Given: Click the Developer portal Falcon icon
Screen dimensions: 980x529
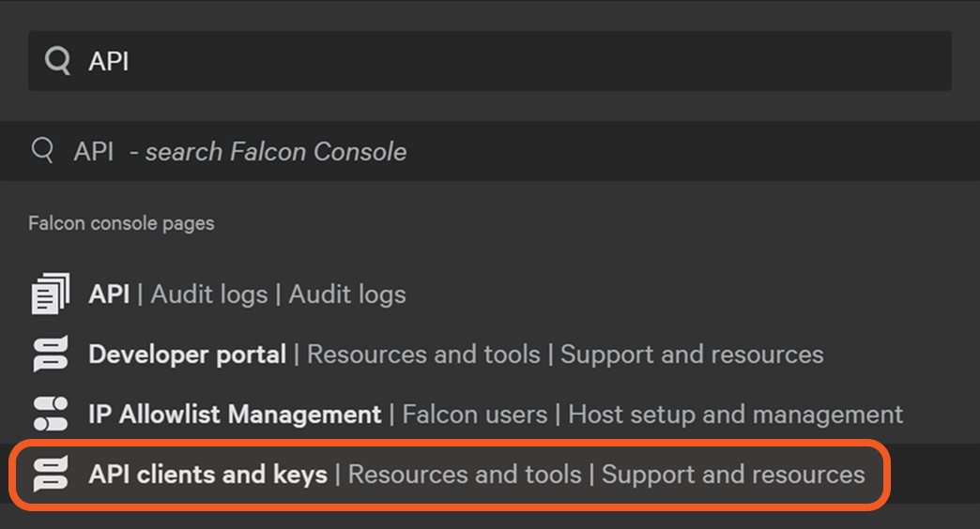Looking at the screenshot, I should (x=50, y=355).
